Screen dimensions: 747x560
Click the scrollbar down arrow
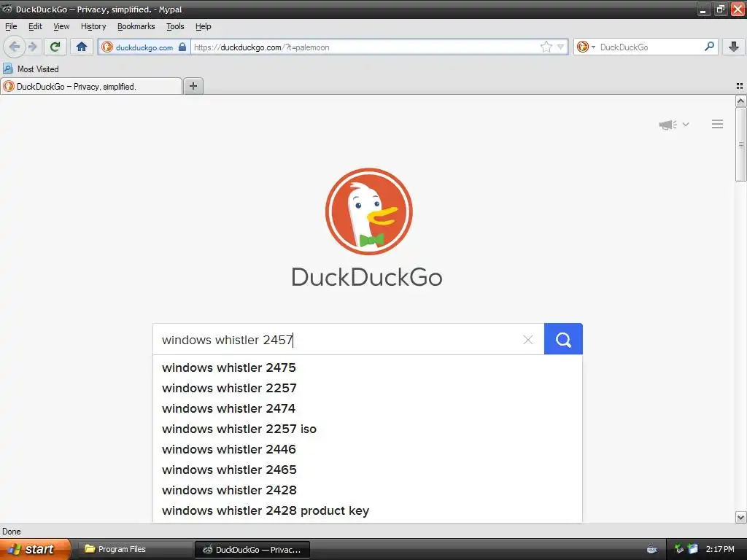(x=740, y=517)
